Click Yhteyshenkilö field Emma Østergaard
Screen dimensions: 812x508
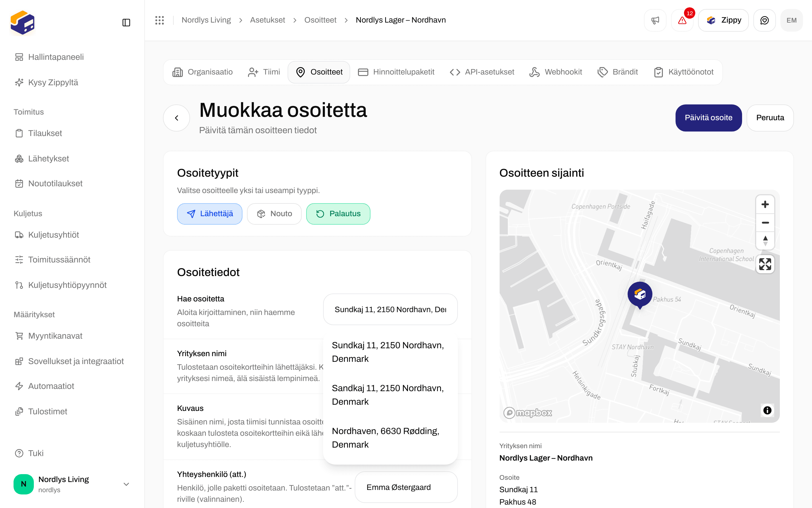406,487
